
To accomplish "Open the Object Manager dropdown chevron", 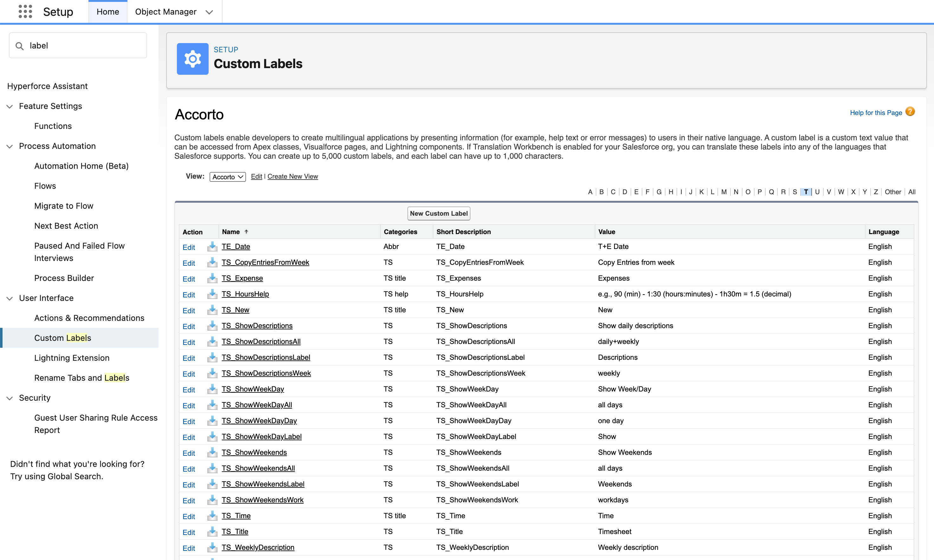I will tap(209, 12).
